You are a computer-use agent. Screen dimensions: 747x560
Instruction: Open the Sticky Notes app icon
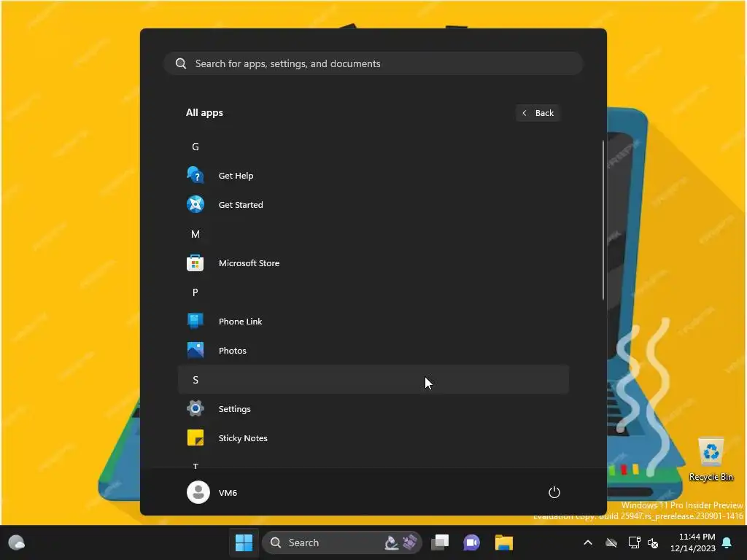(x=196, y=437)
